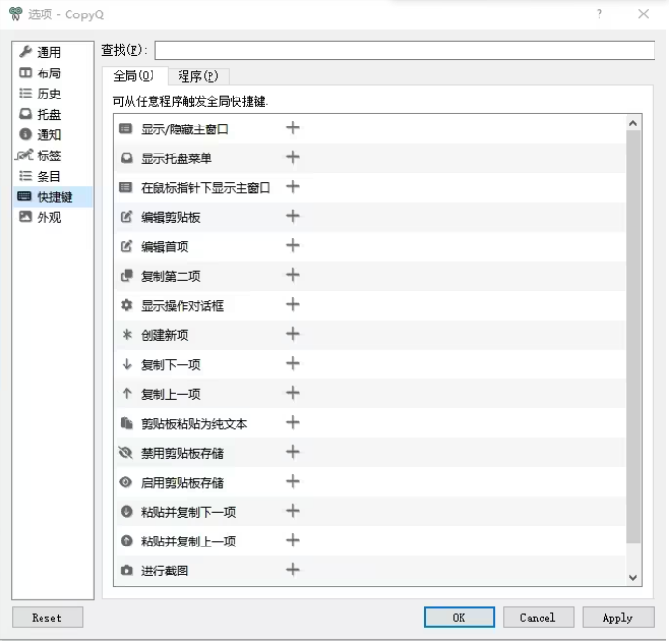Add shortcut for 编辑剪贴板
The width and height of the screenshot is (669, 644).
coord(293,216)
